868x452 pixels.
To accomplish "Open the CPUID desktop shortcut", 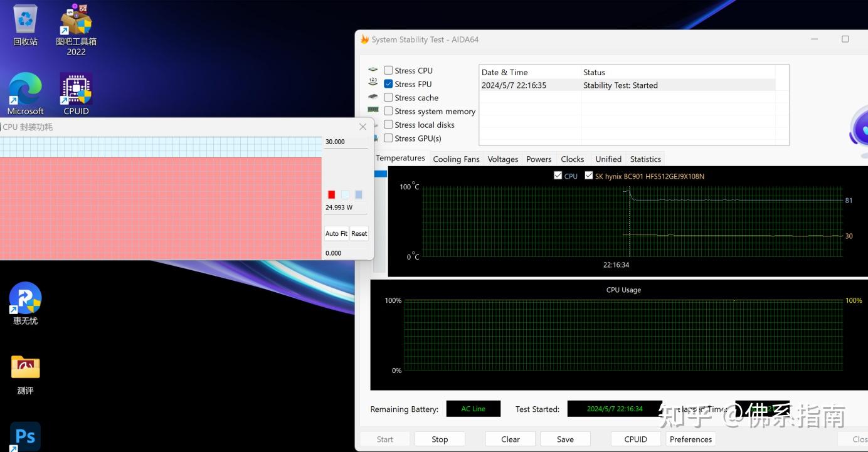I will click(x=76, y=94).
